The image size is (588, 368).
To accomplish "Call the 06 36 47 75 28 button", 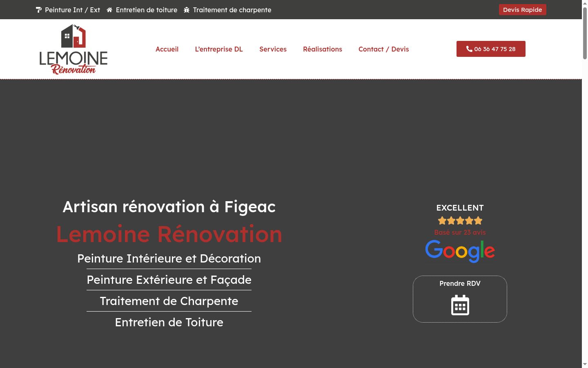I will tap(491, 49).
